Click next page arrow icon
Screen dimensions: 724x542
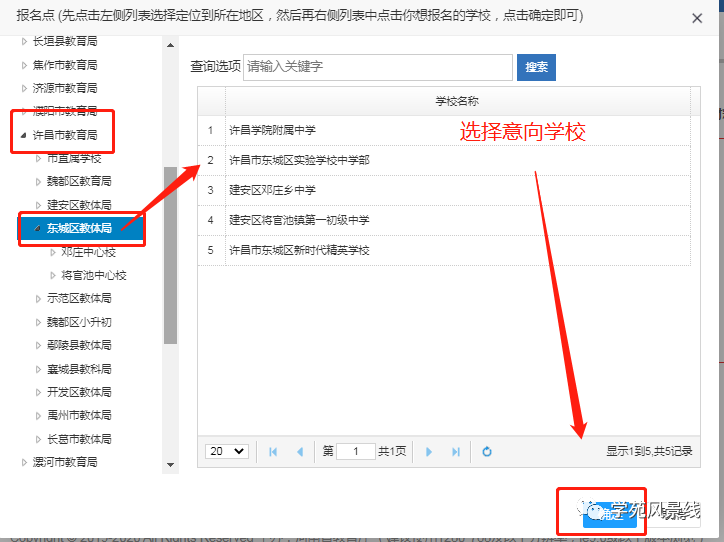(x=429, y=452)
